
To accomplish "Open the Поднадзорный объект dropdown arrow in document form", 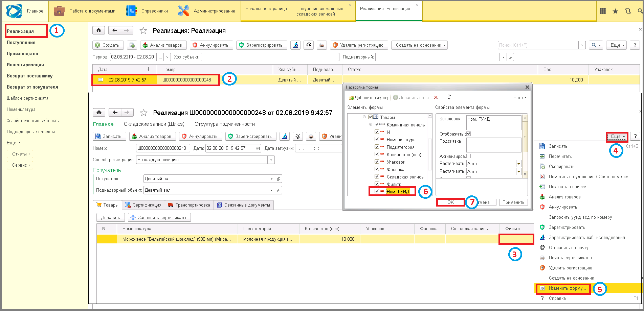I will pos(271,190).
